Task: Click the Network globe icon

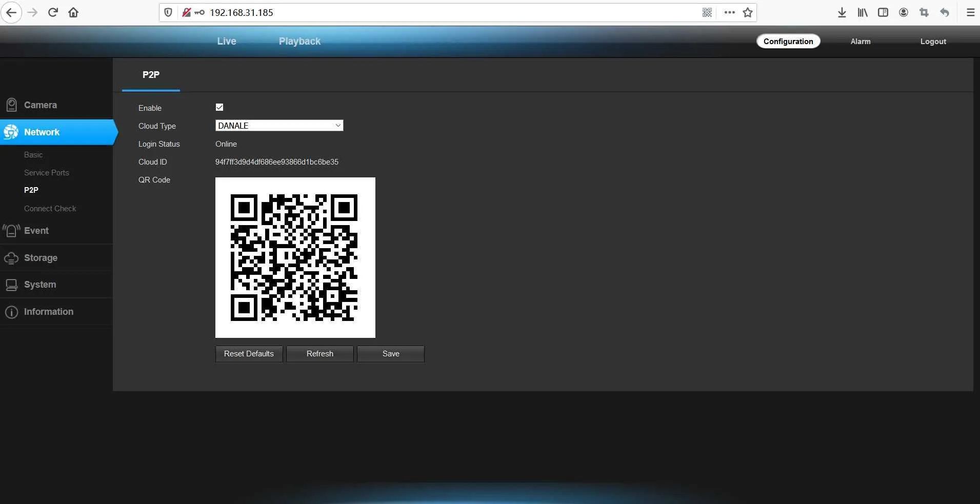Action: coord(11,132)
